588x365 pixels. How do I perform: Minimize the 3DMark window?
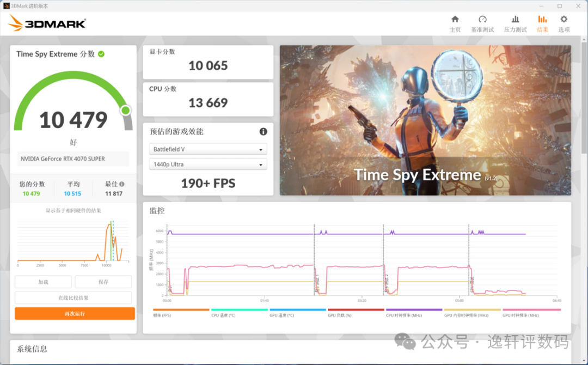pyautogui.click(x=541, y=6)
